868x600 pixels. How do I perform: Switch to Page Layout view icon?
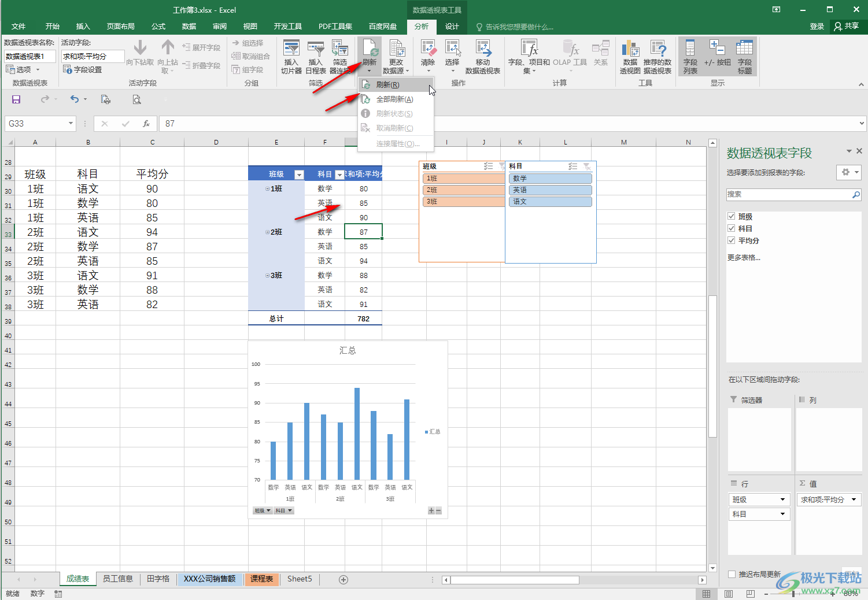729,594
